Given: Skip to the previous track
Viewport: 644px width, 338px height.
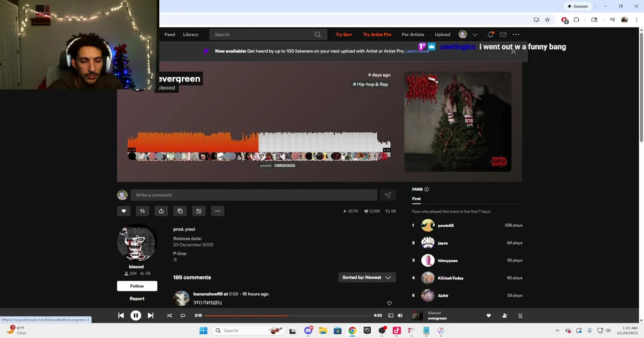Looking at the screenshot, I should (x=121, y=315).
